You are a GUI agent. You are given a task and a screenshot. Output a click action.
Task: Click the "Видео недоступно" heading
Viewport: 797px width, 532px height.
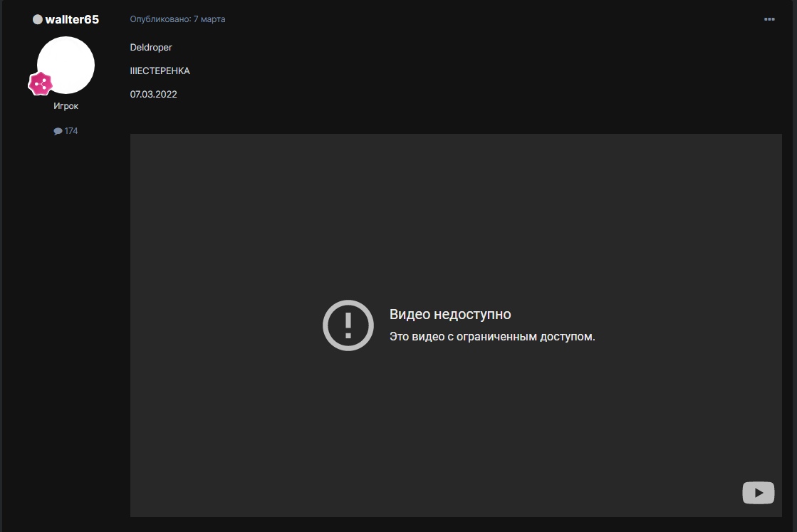(x=450, y=315)
